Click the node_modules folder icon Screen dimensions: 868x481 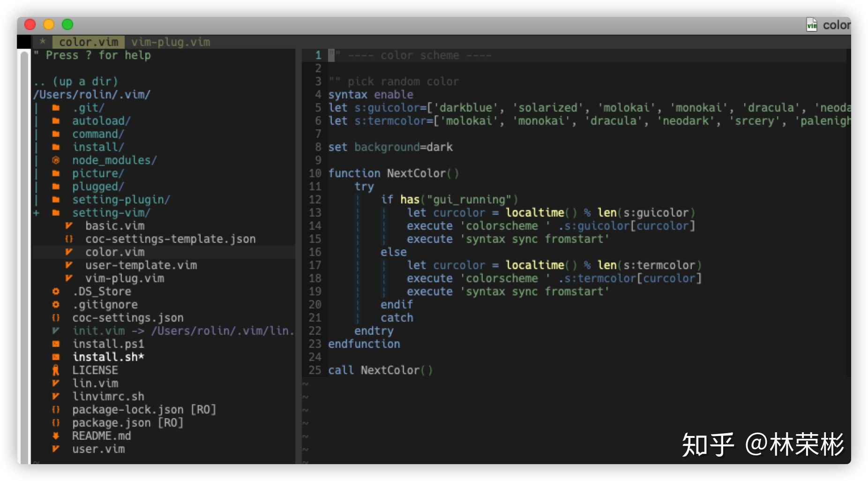tap(56, 160)
